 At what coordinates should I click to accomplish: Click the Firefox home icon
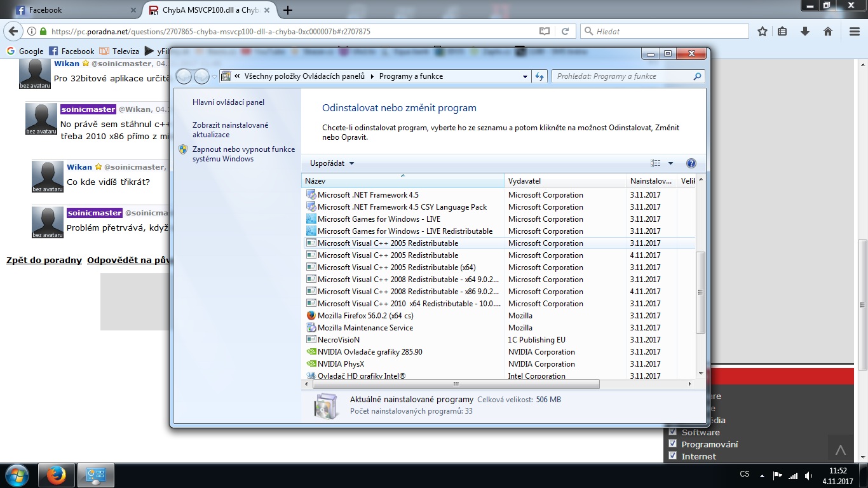(x=828, y=31)
